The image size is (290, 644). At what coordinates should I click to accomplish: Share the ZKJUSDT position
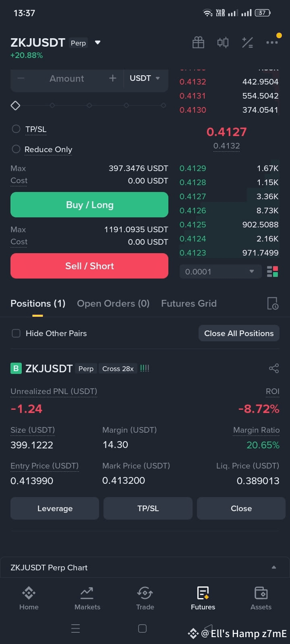273,368
